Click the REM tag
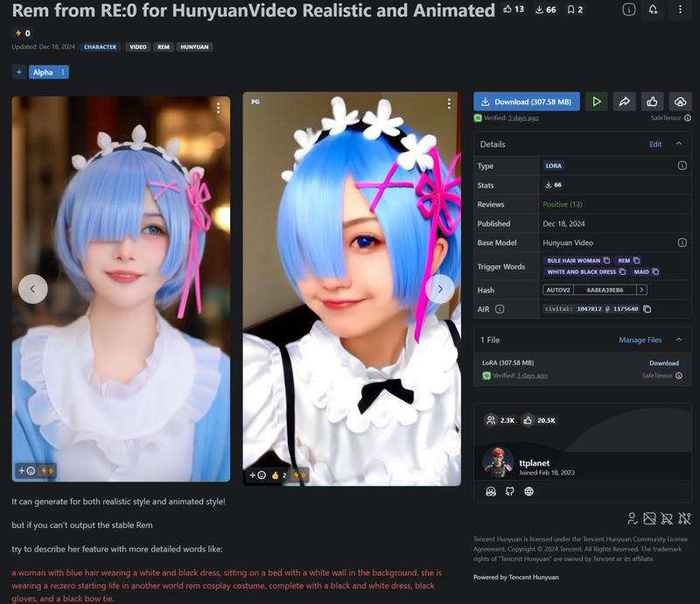This screenshot has height=604, width=700. coord(164,47)
